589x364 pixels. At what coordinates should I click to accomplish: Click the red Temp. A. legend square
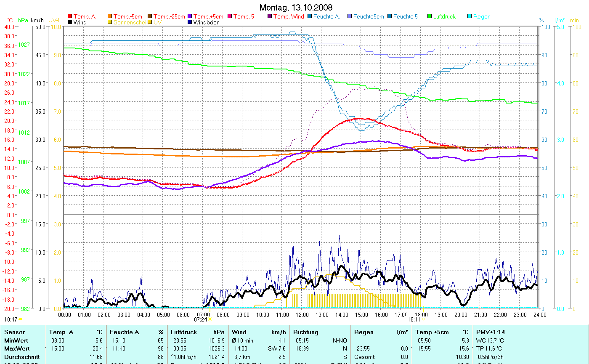70,16
